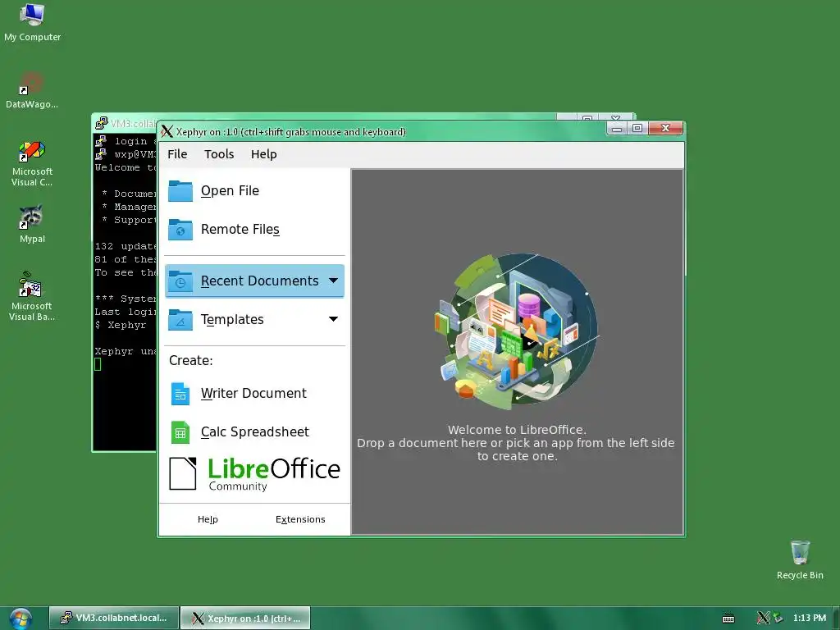Open My Computer desktop icon
This screenshot has height=630, width=840.
[x=32, y=22]
